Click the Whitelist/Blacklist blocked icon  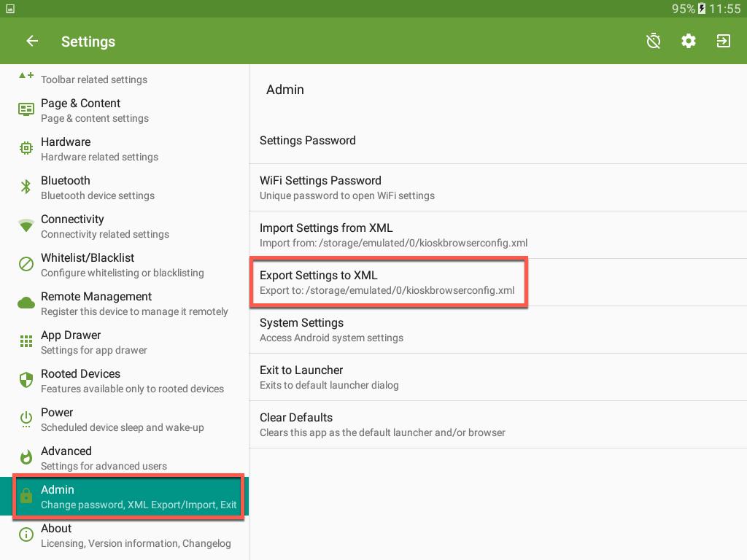(x=26, y=264)
